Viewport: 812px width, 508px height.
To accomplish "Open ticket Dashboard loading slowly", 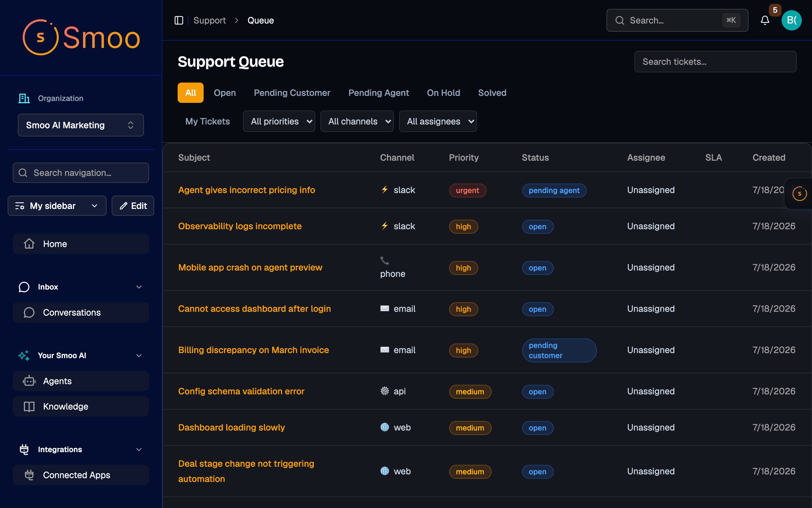I will (x=232, y=427).
